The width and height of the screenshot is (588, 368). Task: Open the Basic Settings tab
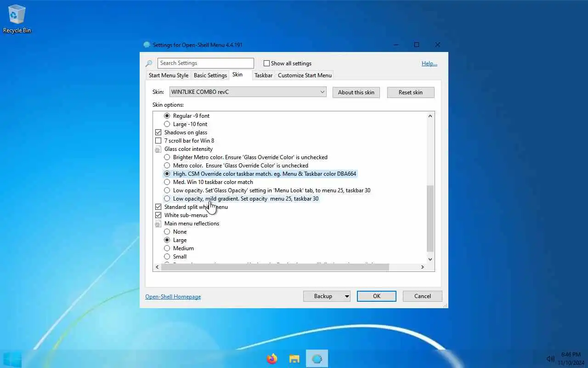[x=210, y=75]
